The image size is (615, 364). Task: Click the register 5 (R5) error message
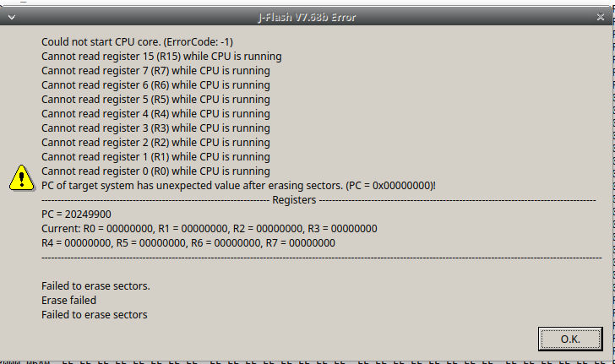[x=155, y=99]
